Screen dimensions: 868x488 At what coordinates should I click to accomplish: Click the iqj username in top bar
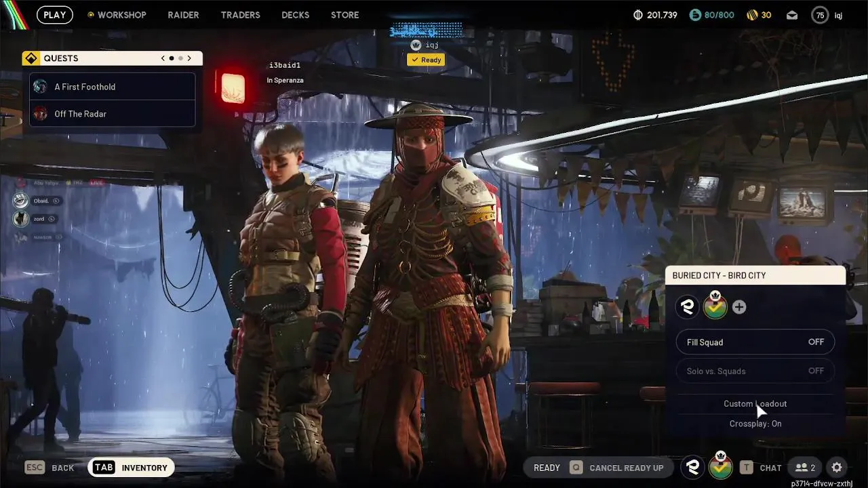click(x=839, y=16)
